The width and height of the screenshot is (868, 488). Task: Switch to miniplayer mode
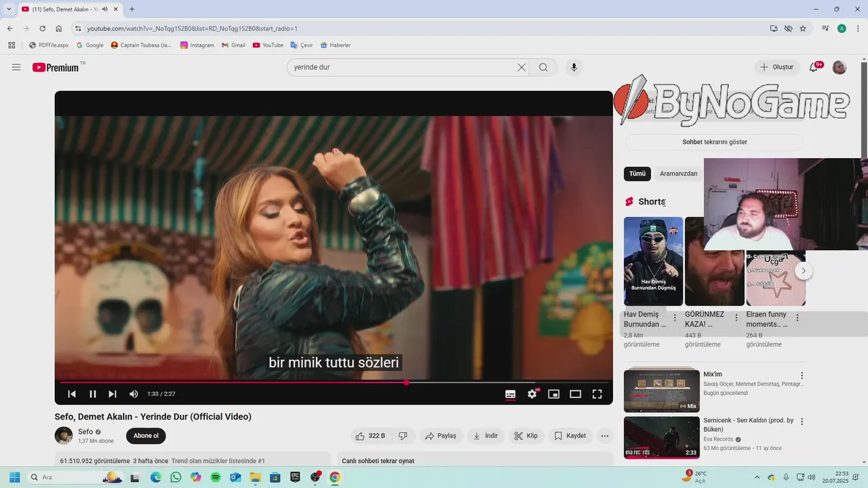pos(554,394)
